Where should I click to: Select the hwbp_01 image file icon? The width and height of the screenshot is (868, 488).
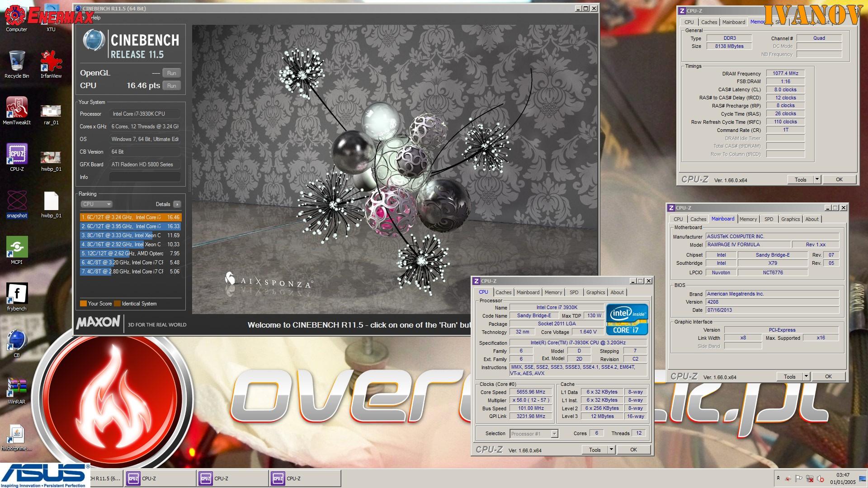(x=51, y=160)
